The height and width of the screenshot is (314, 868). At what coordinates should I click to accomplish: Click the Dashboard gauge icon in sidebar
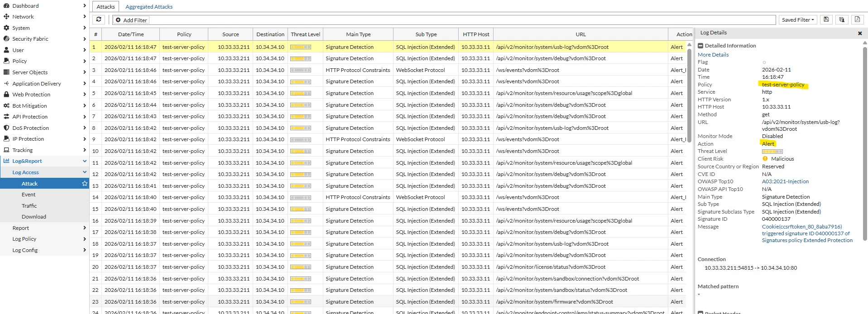click(6, 6)
